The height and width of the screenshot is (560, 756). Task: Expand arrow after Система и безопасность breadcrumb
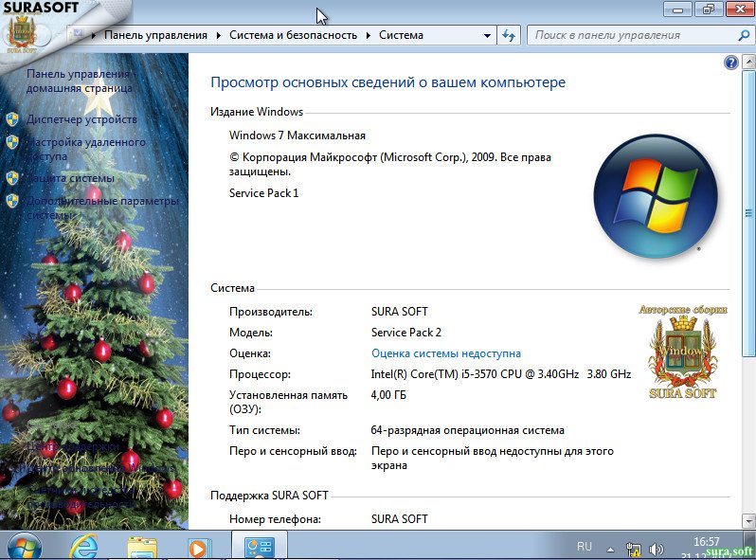(368, 35)
